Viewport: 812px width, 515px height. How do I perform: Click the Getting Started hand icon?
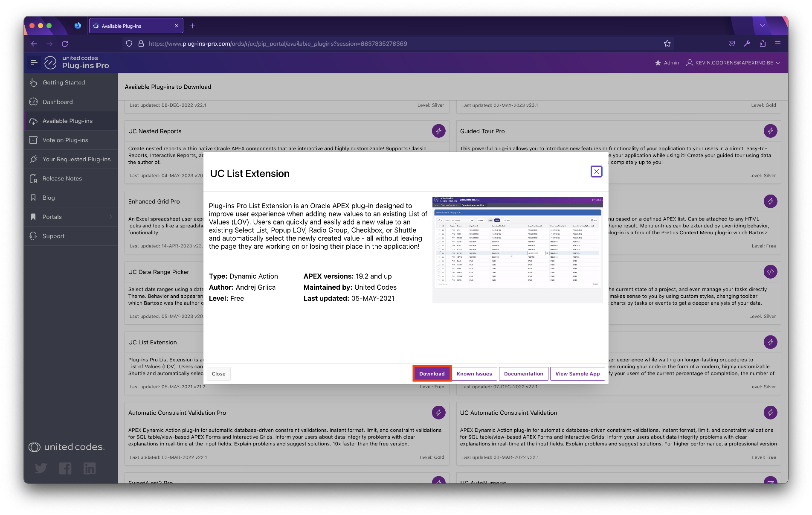click(x=33, y=82)
